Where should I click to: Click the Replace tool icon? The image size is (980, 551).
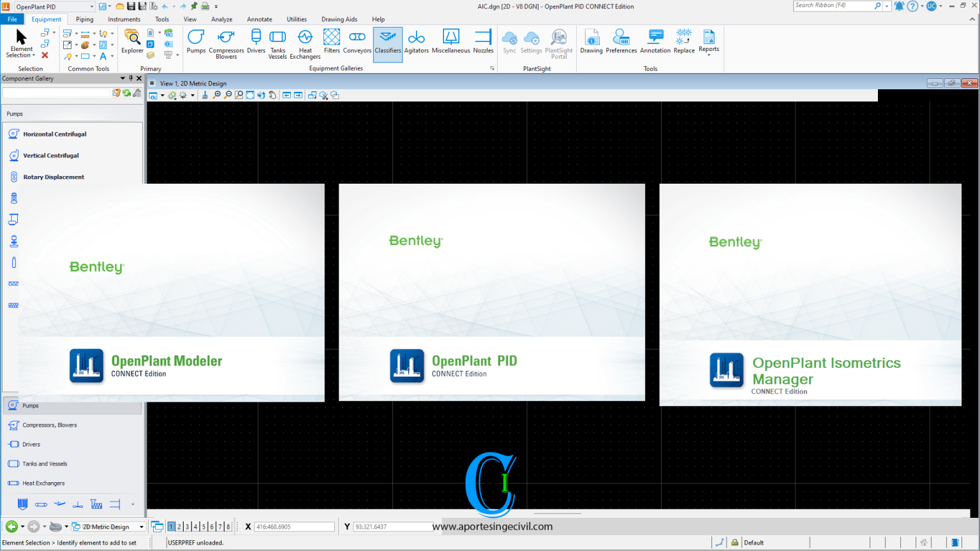(x=684, y=42)
